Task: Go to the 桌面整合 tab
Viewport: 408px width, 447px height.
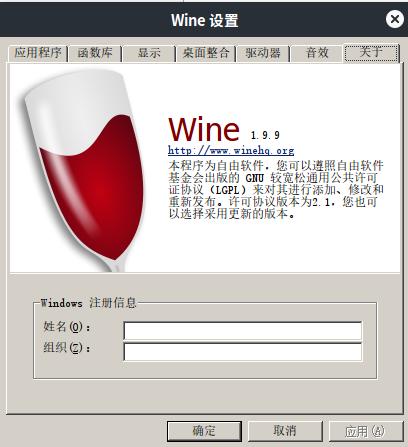Action: coord(206,53)
